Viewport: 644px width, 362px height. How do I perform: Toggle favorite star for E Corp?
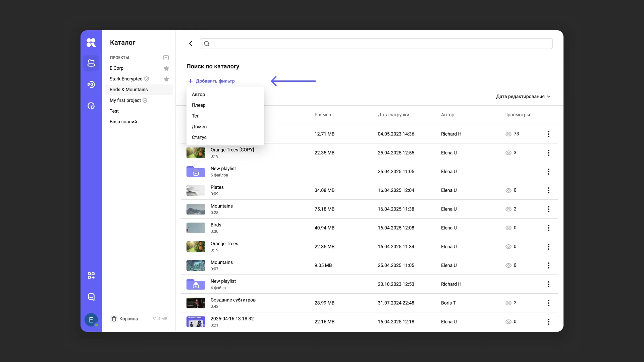click(166, 68)
